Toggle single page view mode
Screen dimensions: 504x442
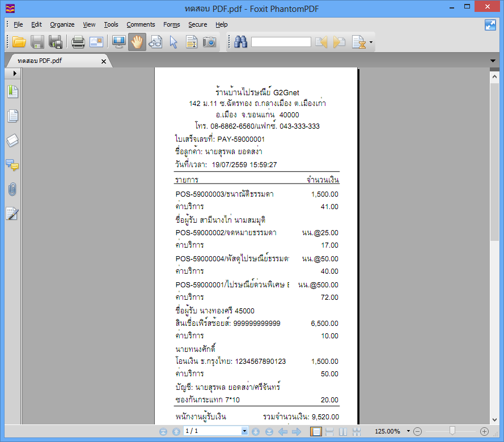tap(316, 431)
